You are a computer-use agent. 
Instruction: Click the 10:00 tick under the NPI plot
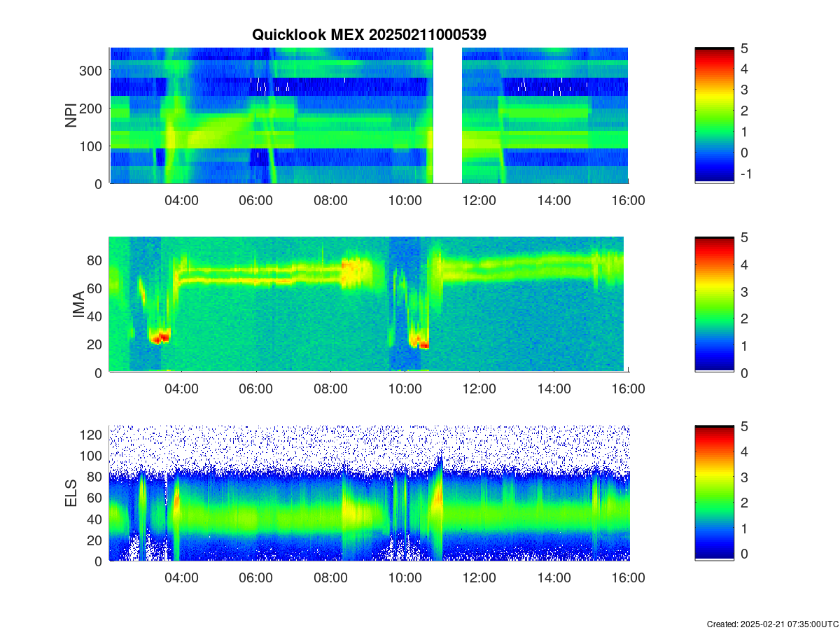point(405,200)
